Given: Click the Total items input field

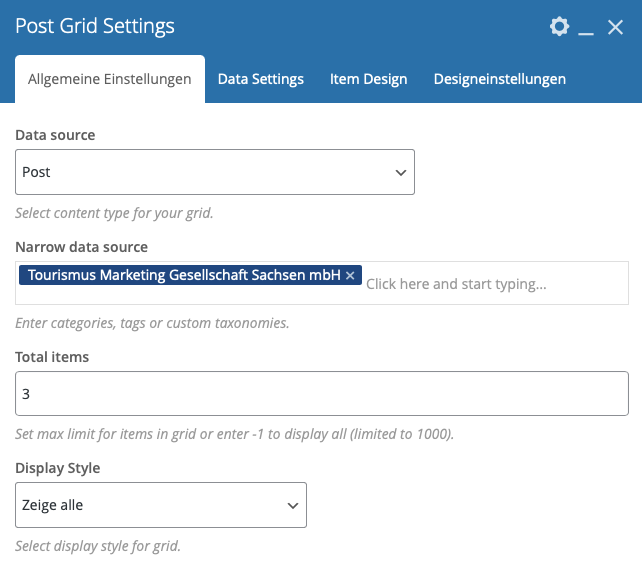Looking at the screenshot, I should point(322,394).
